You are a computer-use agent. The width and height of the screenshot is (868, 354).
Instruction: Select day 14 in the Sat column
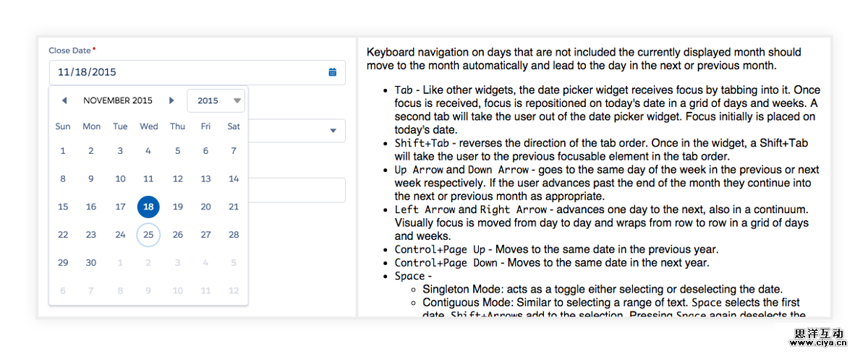(x=234, y=179)
